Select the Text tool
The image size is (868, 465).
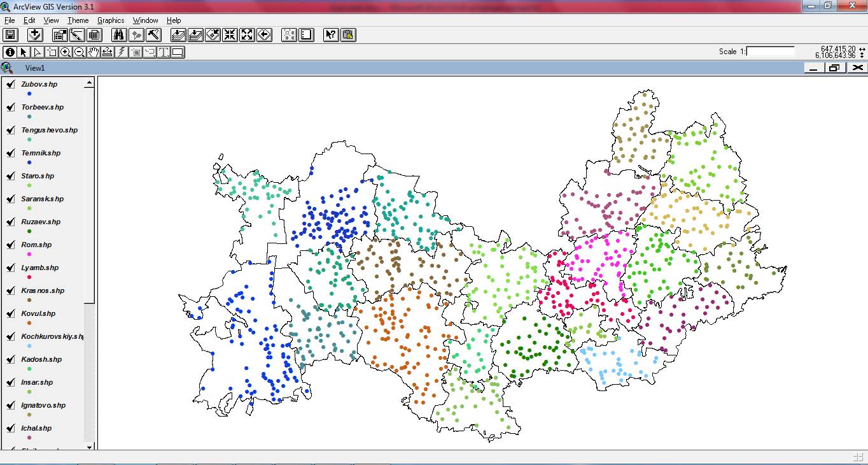pos(164,52)
